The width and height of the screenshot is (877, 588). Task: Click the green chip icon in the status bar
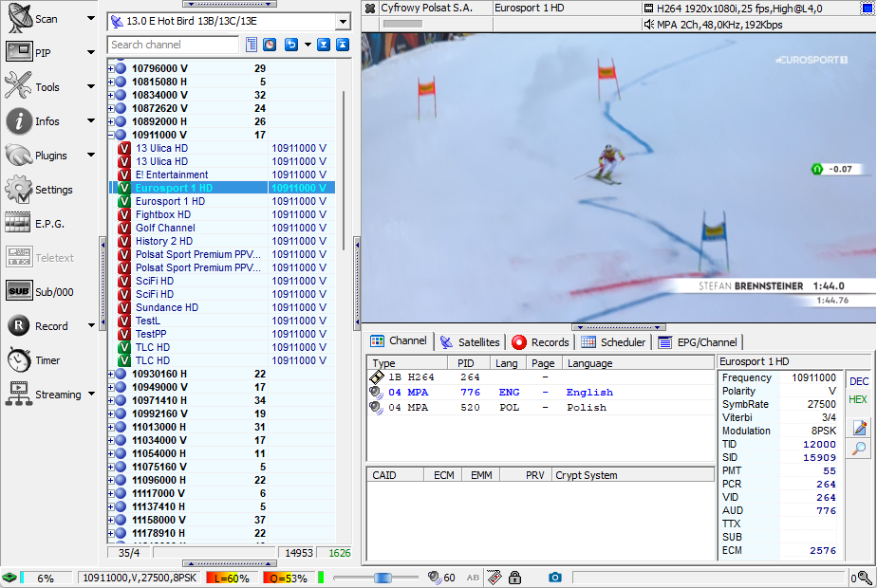point(9,578)
